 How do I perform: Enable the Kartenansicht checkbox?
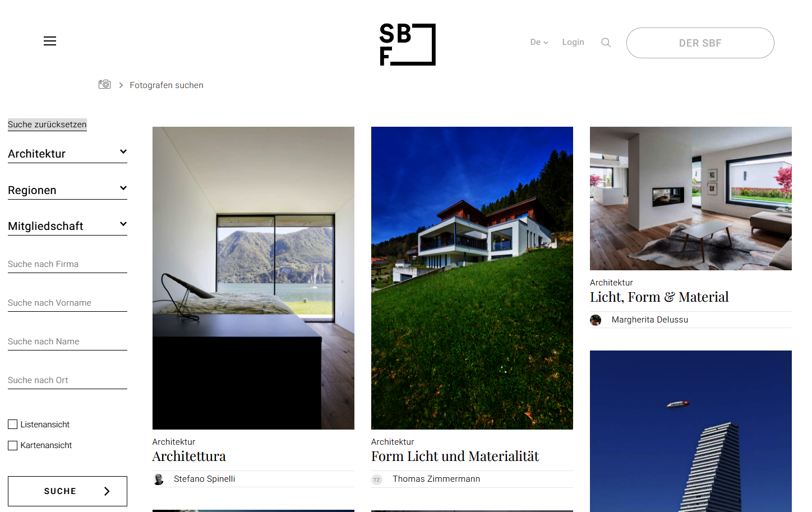(x=13, y=445)
